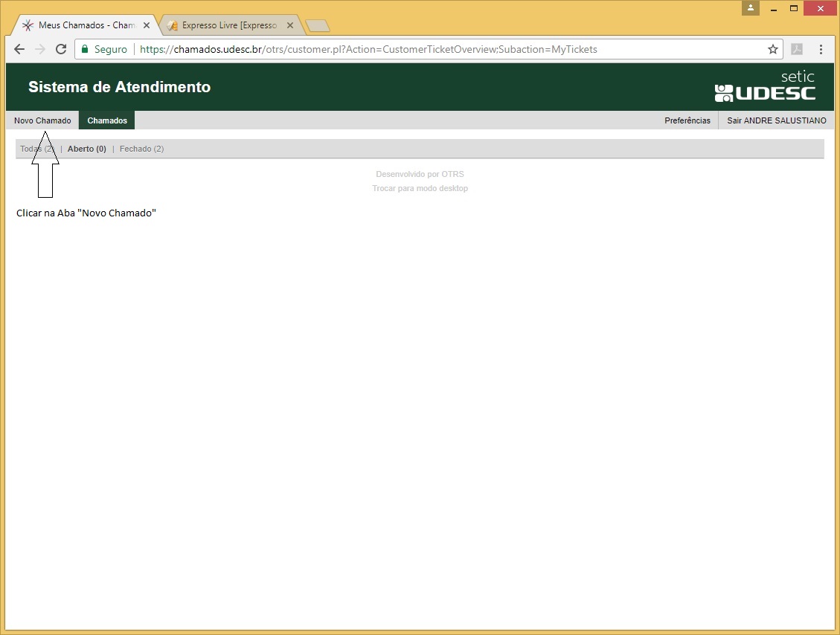
Task: Open a new browser tab
Action: tap(318, 26)
